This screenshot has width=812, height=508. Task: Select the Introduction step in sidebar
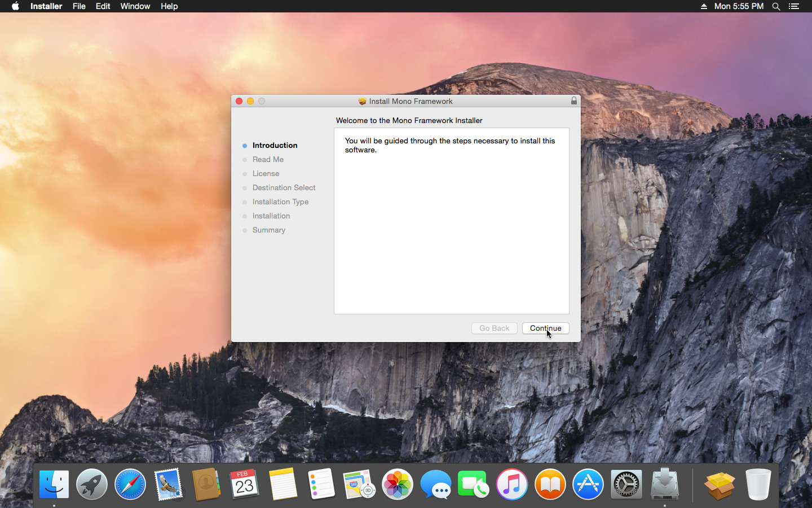[x=275, y=145]
